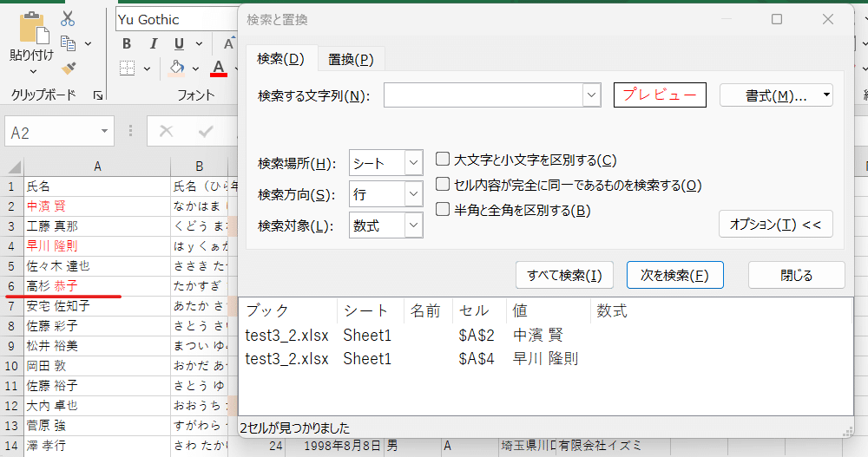Image resolution: width=868 pixels, height=457 pixels.
Task: Click cell 1998年8月8日 in row 14
Action: pyautogui.click(x=335, y=446)
